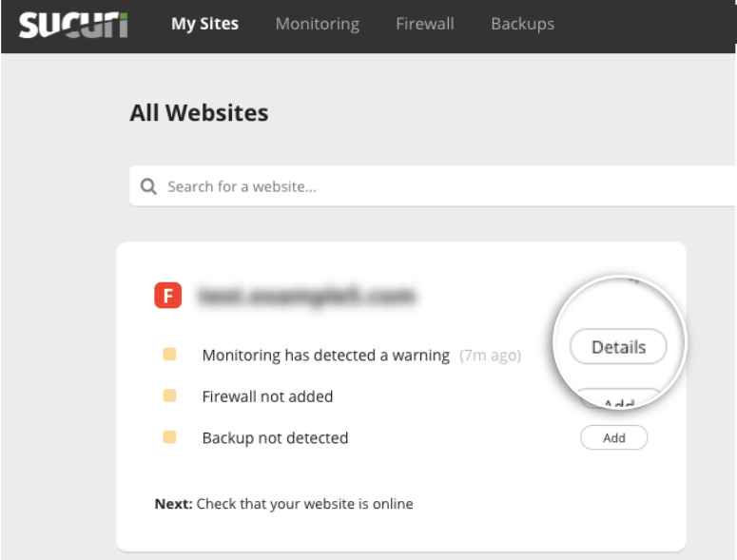
Task: Click the search magnifier icon
Action: 148,186
